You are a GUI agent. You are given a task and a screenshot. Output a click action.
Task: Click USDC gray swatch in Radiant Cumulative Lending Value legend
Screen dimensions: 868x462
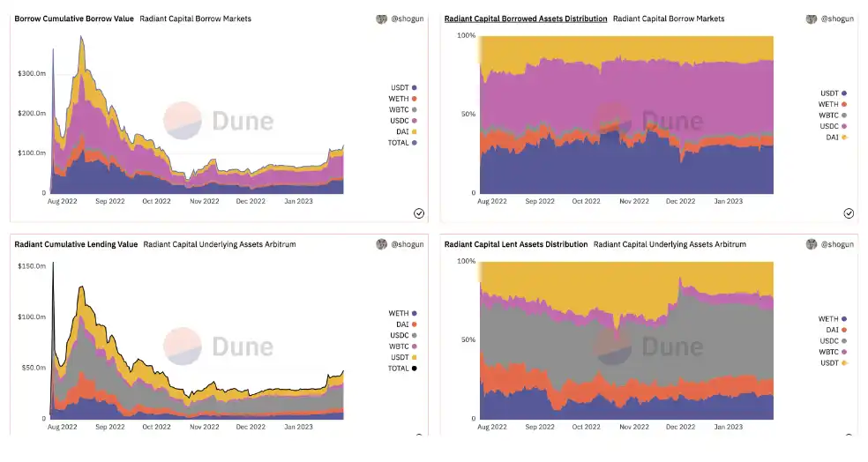point(414,336)
